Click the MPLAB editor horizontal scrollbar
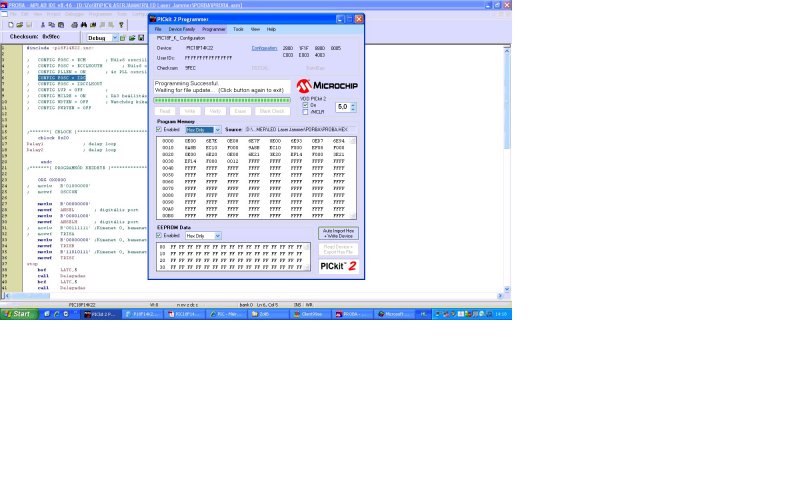The width and height of the screenshot is (800, 480). coord(253,296)
